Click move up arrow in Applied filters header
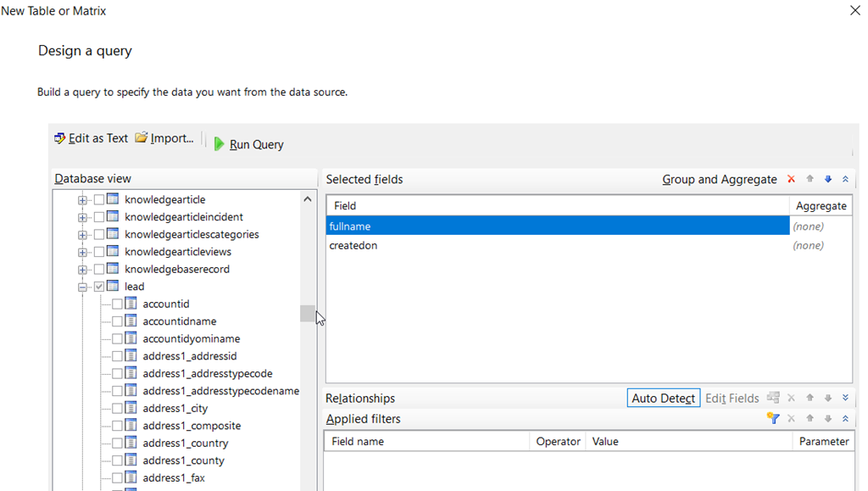Screen dimensions: 868x491 pyautogui.click(x=810, y=418)
